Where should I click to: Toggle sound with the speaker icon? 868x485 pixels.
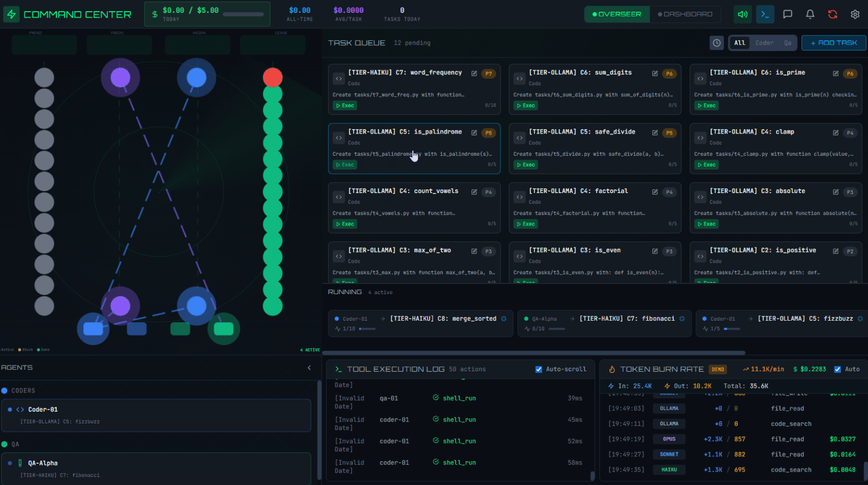click(x=742, y=14)
